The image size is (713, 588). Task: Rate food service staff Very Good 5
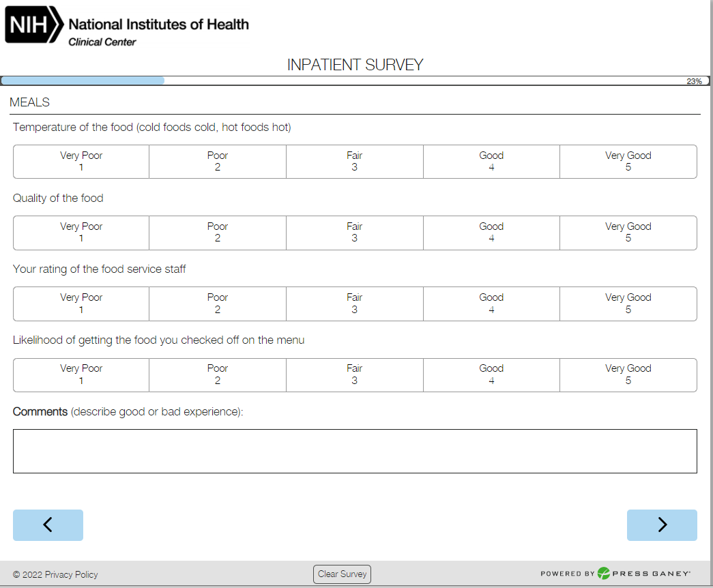click(628, 304)
